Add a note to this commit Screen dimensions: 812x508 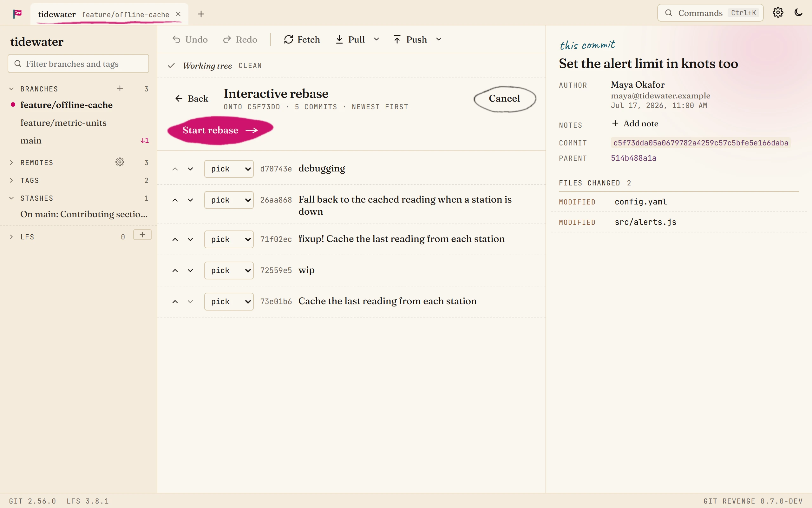(635, 124)
